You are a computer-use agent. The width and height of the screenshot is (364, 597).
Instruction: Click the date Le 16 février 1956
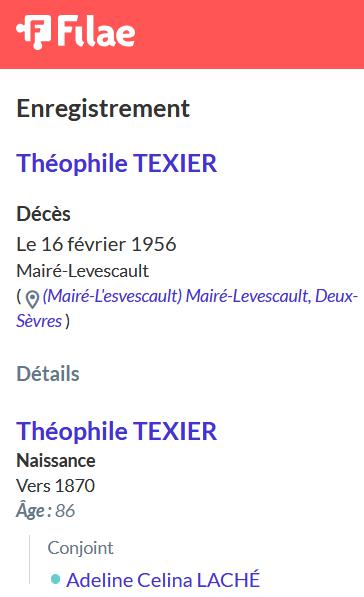(96, 244)
